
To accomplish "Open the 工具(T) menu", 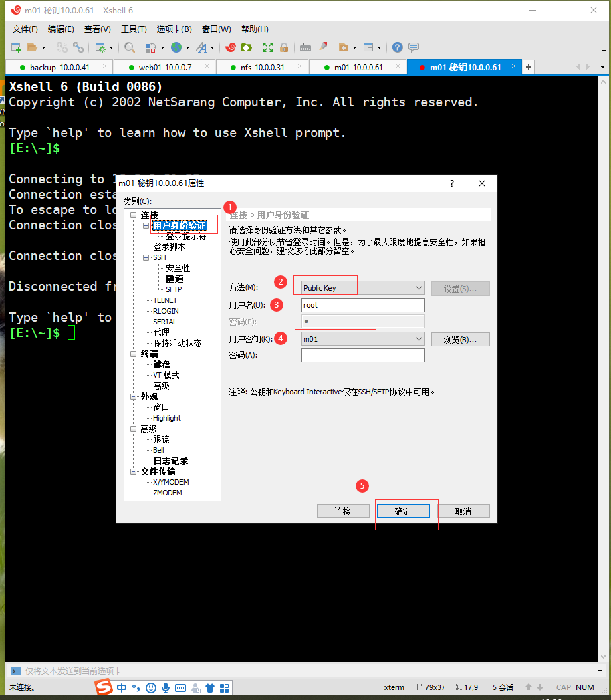I will (134, 29).
